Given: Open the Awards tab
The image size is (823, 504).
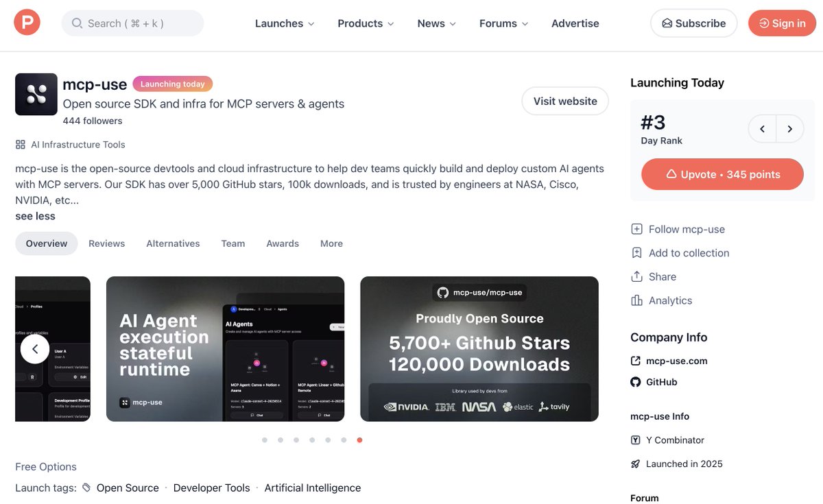Looking at the screenshot, I should [x=283, y=243].
